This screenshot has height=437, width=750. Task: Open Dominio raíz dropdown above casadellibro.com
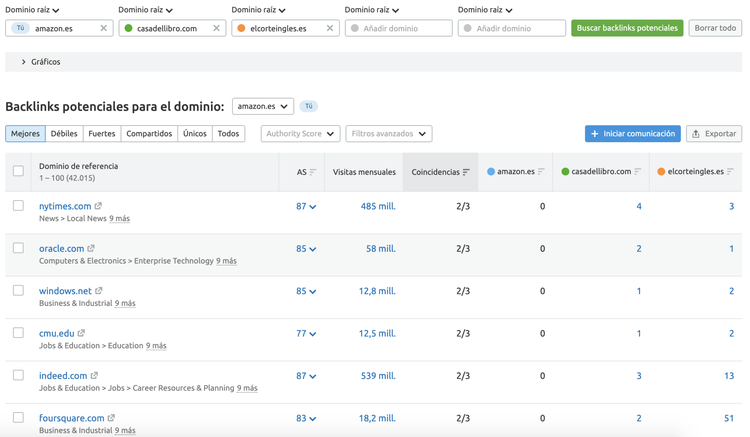click(x=145, y=10)
